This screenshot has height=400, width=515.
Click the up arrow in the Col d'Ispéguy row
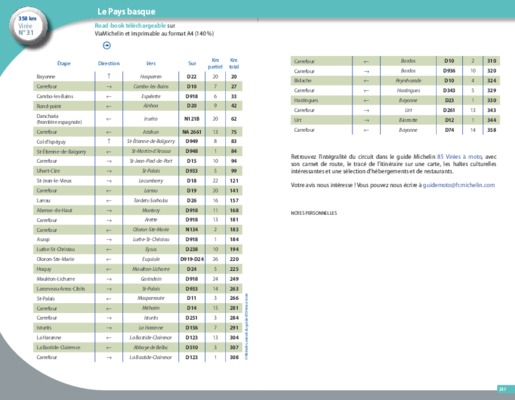pos(109,141)
